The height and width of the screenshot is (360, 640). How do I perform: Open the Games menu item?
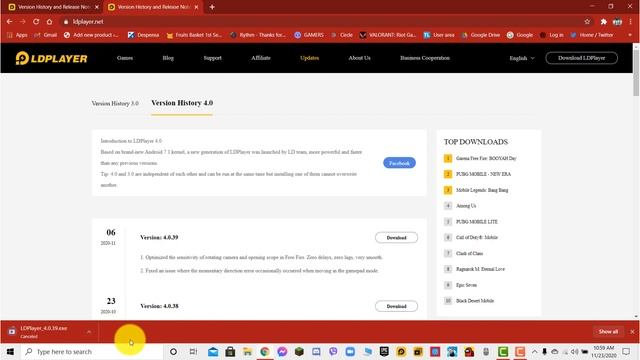click(125, 58)
